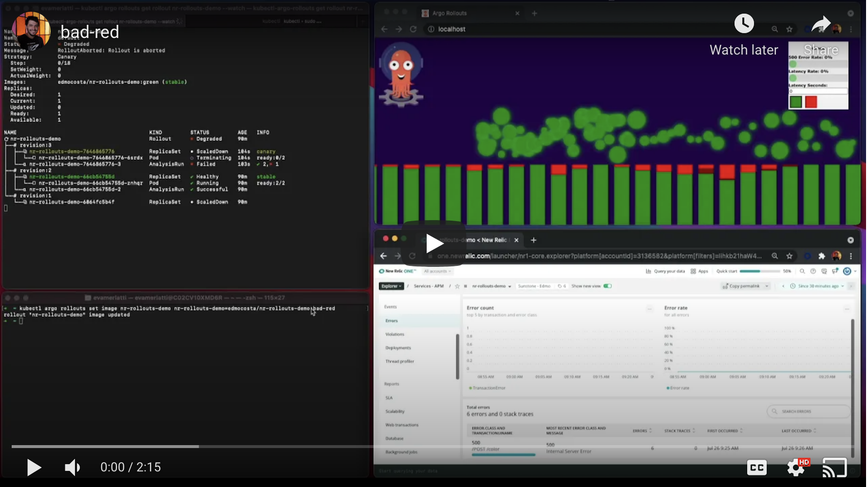Select Scalability in the sidebar

[x=395, y=412]
